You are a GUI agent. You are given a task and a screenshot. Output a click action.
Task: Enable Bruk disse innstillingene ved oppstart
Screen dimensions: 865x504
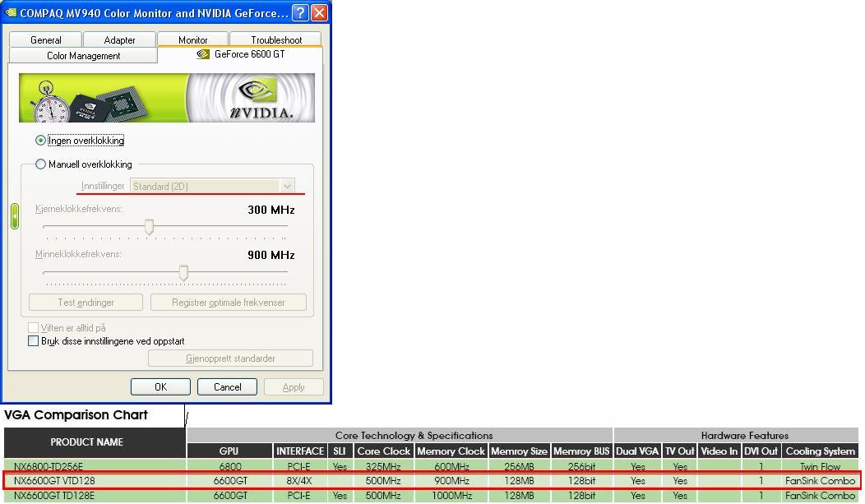[33, 340]
